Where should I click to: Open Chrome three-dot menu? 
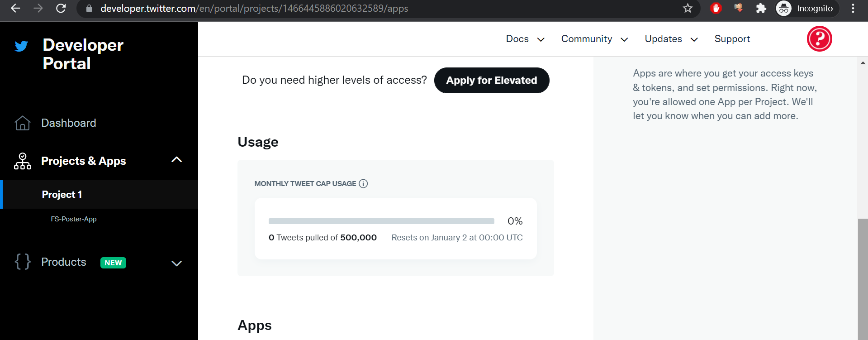(x=853, y=8)
